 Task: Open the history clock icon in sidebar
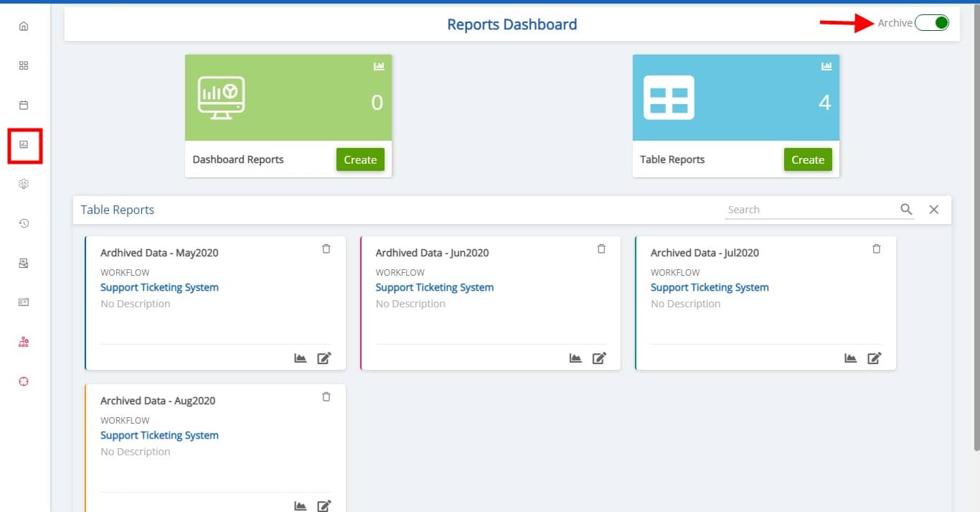(24, 223)
